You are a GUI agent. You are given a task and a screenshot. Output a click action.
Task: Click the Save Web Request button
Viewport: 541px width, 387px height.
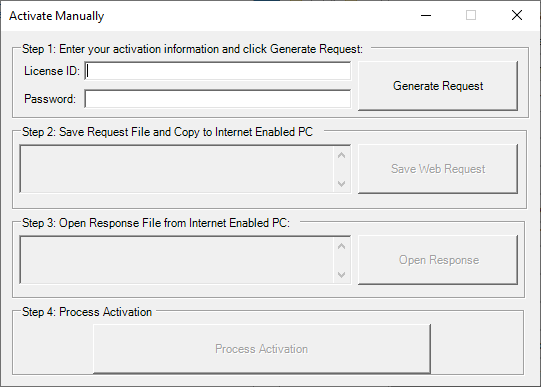coord(438,169)
